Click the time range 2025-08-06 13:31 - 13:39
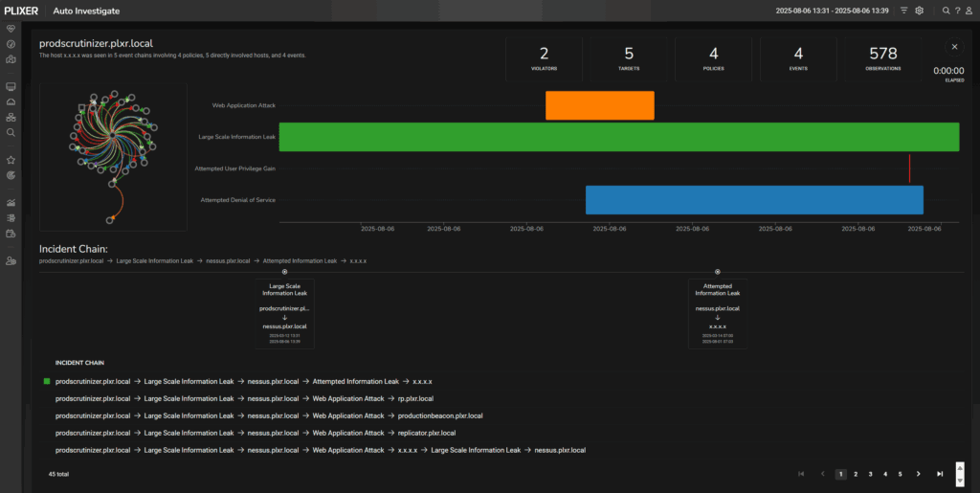This screenshot has height=493, width=980. click(x=833, y=11)
